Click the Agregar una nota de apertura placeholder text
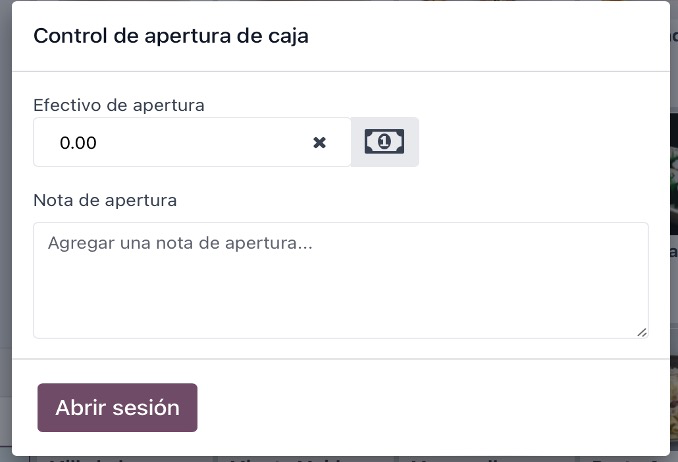The width and height of the screenshot is (678, 462). (x=180, y=243)
